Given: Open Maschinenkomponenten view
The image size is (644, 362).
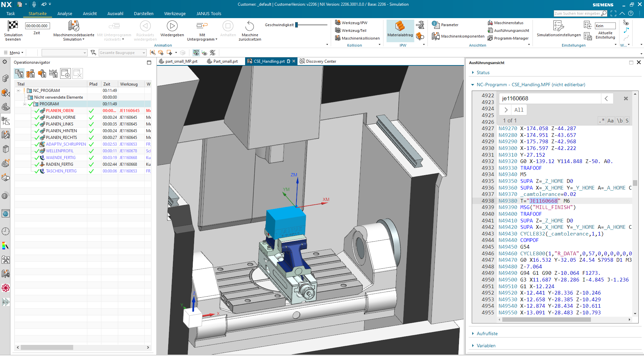Looking at the screenshot, I should [458, 36].
